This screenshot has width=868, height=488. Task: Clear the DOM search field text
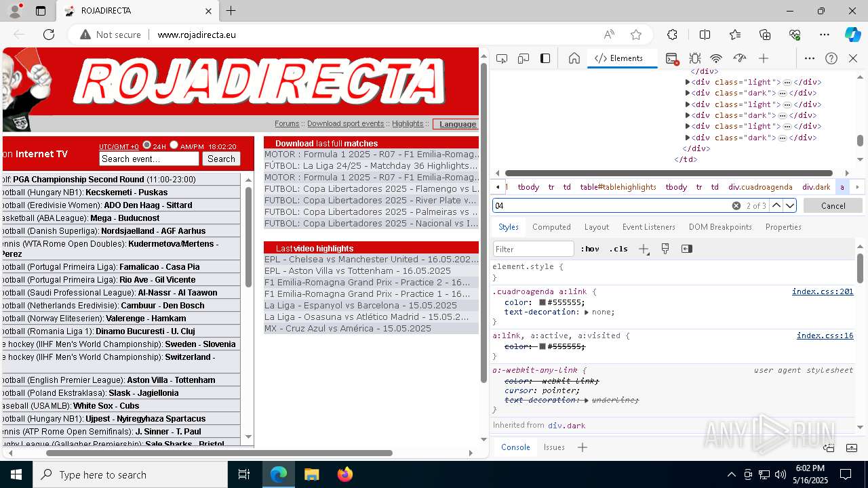(736, 205)
